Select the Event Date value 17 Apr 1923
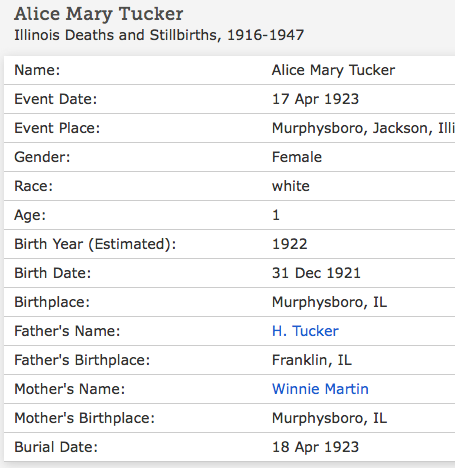Image resolution: width=455 pixels, height=468 pixels. 315,99
